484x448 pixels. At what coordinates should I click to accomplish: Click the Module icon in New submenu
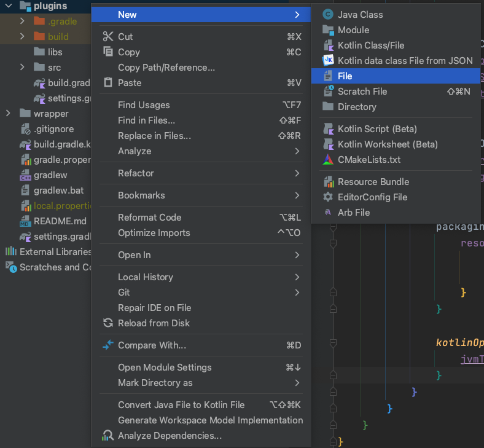tap(328, 29)
